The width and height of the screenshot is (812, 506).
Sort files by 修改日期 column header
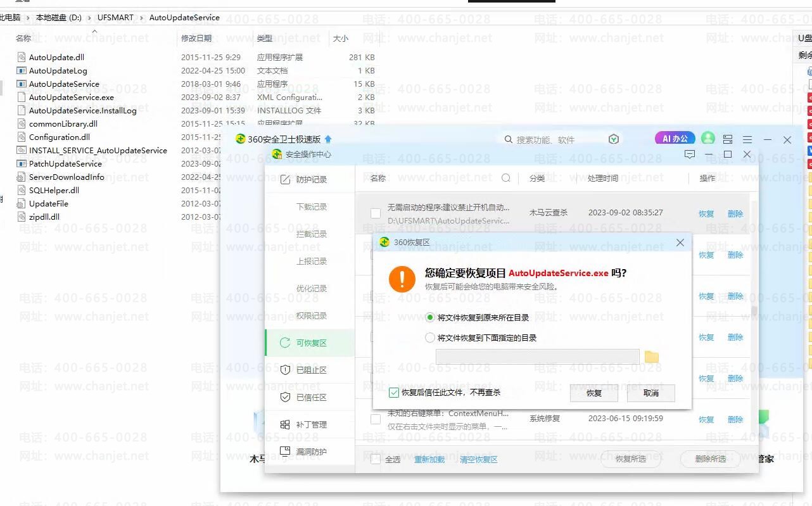pos(196,39)
